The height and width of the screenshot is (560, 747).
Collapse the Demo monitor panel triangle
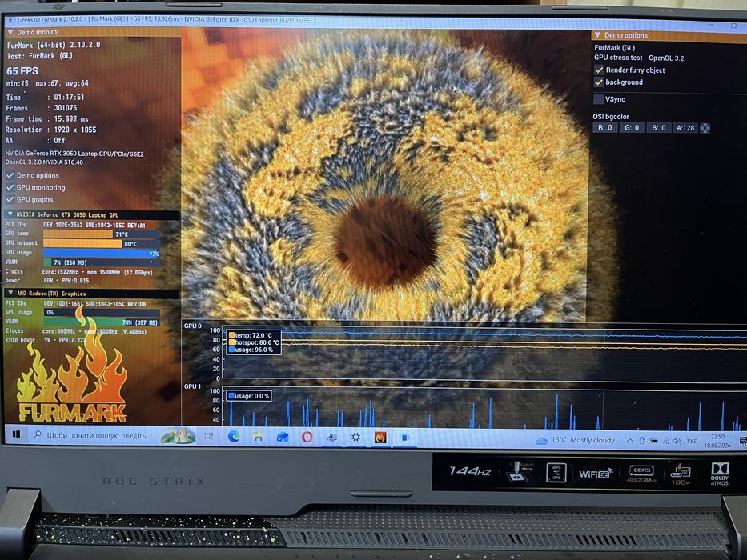[10, 32]
